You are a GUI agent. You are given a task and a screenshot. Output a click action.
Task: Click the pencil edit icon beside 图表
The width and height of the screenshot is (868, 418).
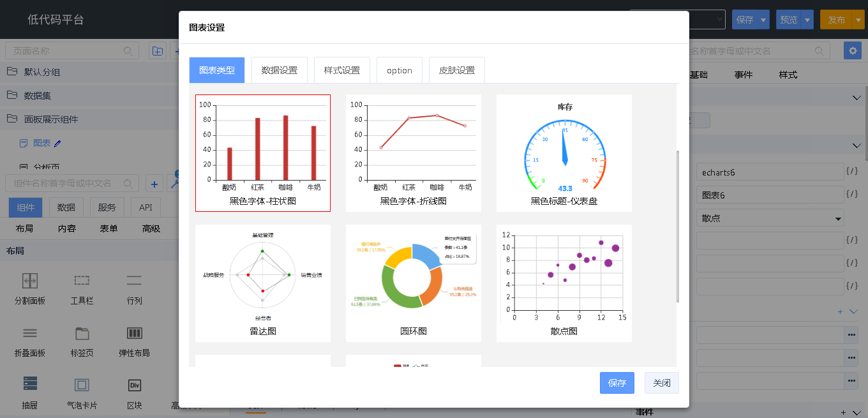click(x=57, y=144)
